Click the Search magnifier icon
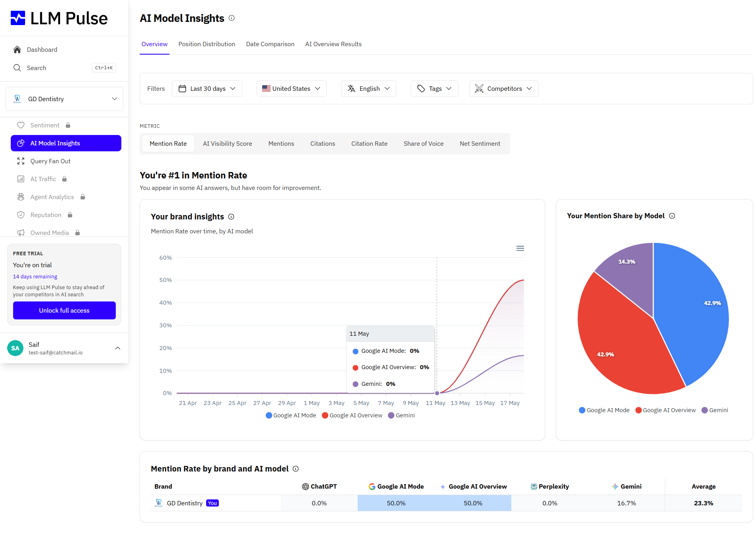 pyautogui.click(x=17, y=68)
